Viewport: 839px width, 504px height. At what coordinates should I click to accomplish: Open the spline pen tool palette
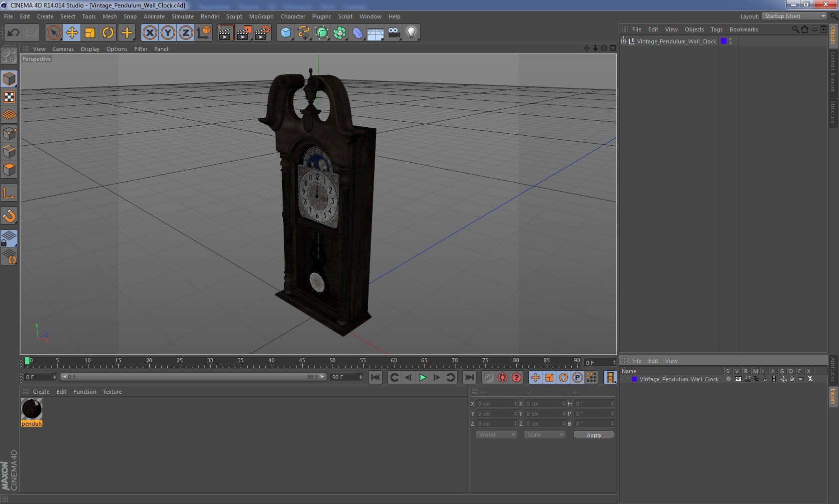tap(304, 33)
